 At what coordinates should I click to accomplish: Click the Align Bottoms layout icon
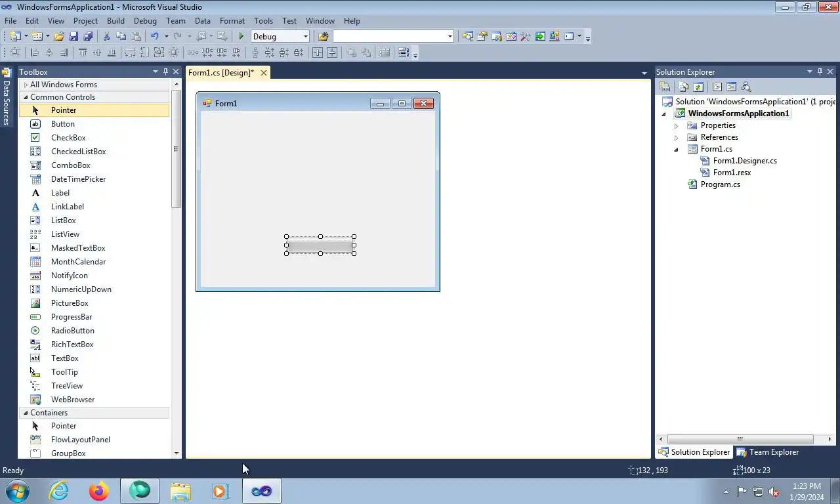point(112,52)
